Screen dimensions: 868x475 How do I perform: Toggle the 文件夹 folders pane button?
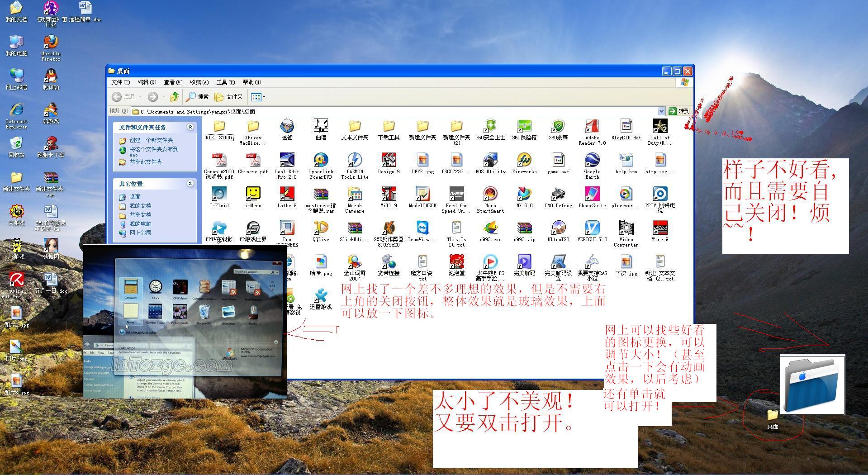(x=229, y=96)
